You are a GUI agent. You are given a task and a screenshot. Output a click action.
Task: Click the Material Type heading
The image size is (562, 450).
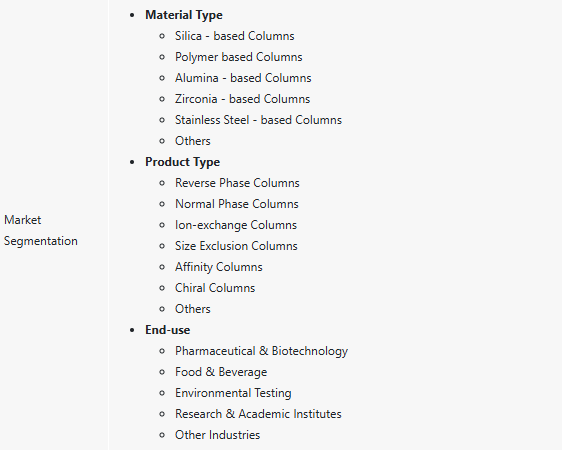[184, 15]
